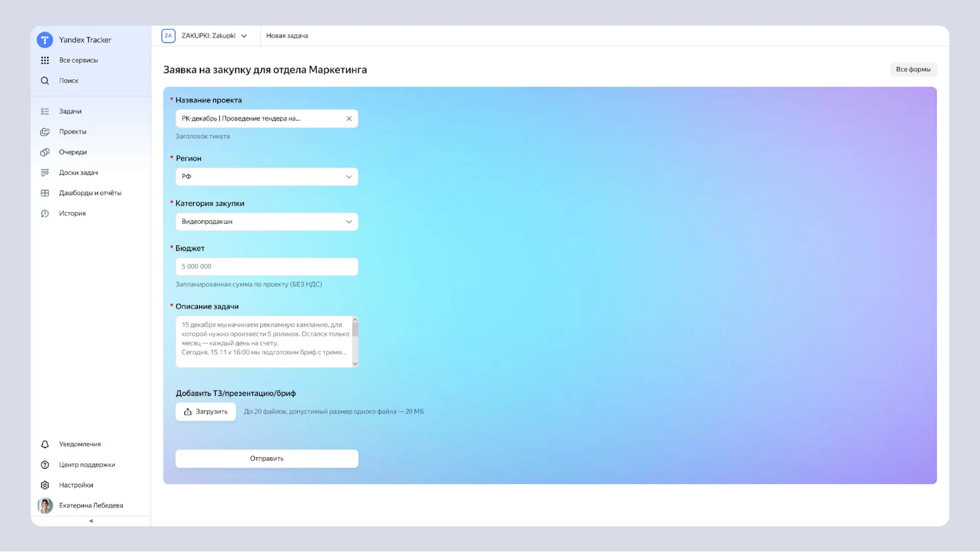Viewport: 980px width, 552px height.
Task: Click the Уведомления bell icon
Action: coord(45,444)
